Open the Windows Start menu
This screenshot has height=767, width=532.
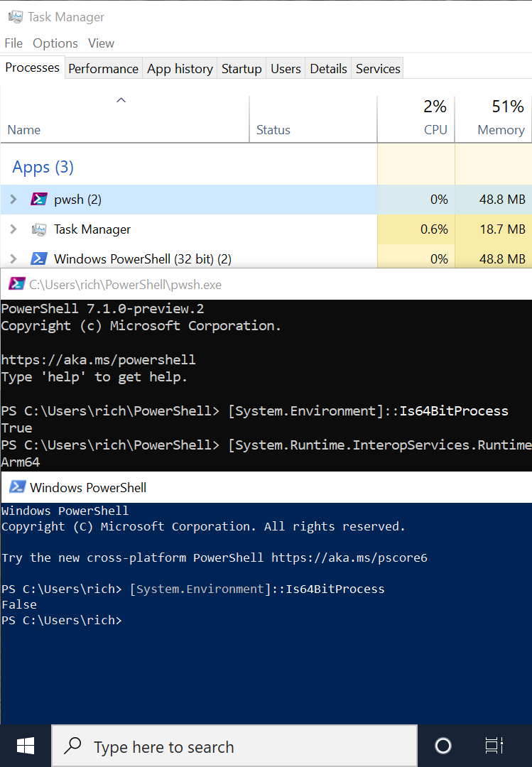coord(26,746)
